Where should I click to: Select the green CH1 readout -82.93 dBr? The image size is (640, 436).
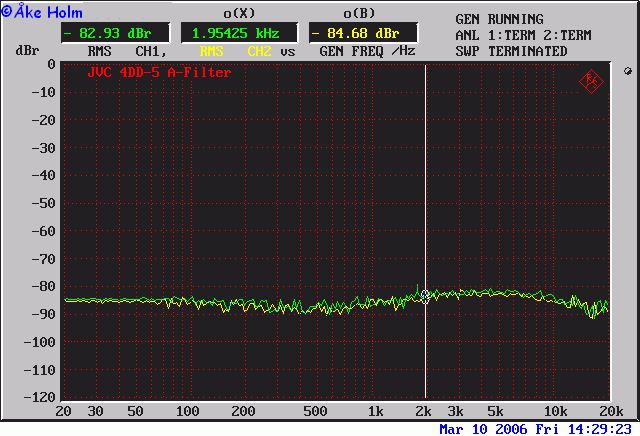[x=115, y=33]
